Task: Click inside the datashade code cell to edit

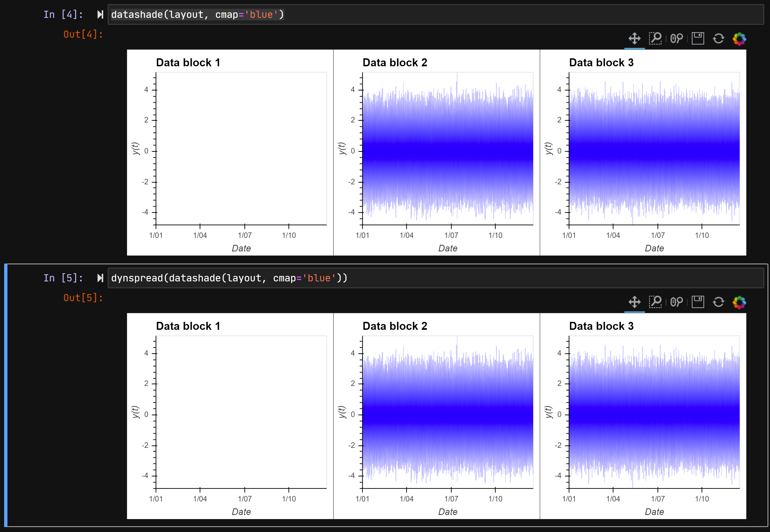Action: click(x=197, y=14)
